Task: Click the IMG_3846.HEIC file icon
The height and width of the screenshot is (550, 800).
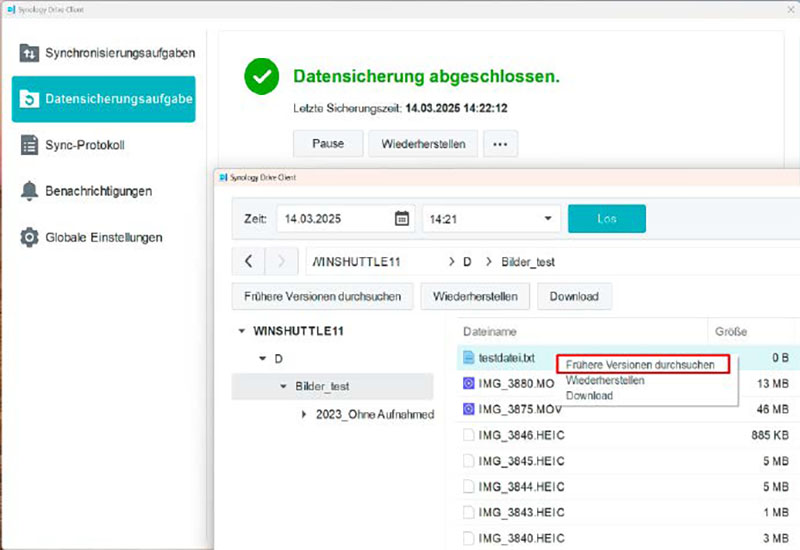Action: 468,435
